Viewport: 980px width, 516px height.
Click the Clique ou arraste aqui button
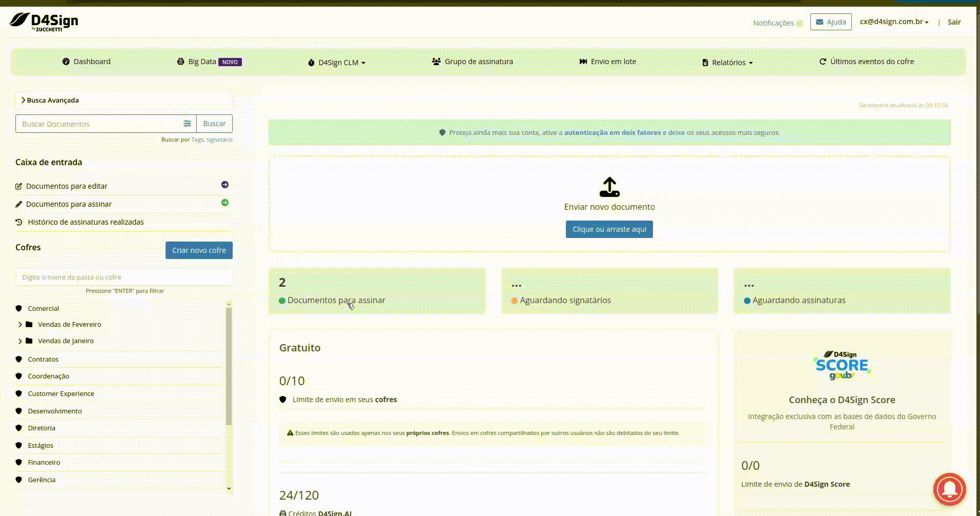[609, 229]
